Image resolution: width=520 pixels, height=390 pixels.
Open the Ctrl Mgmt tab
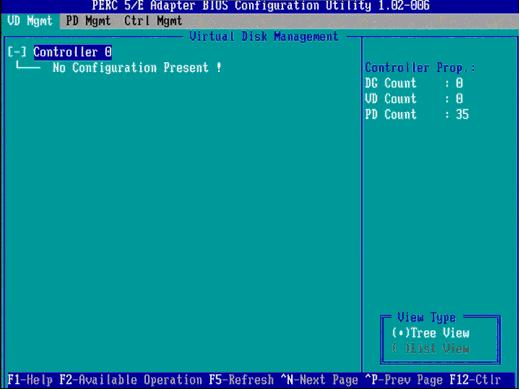[x=153, y=21]
